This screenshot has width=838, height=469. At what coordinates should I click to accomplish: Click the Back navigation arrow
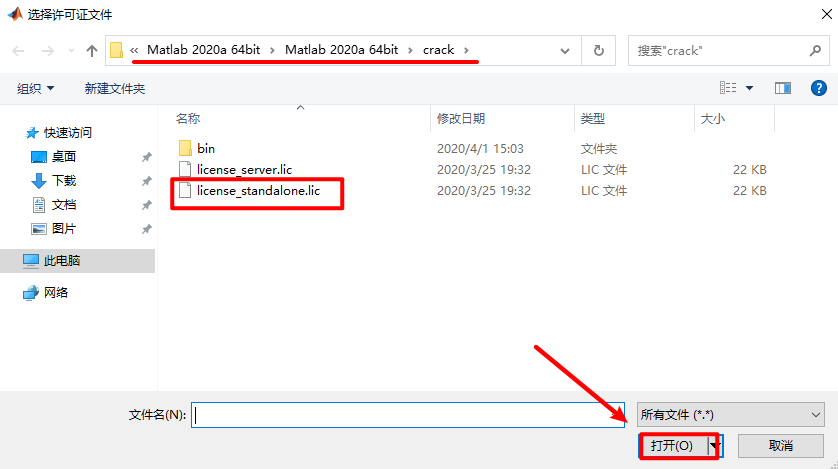[x=19, y=50]
